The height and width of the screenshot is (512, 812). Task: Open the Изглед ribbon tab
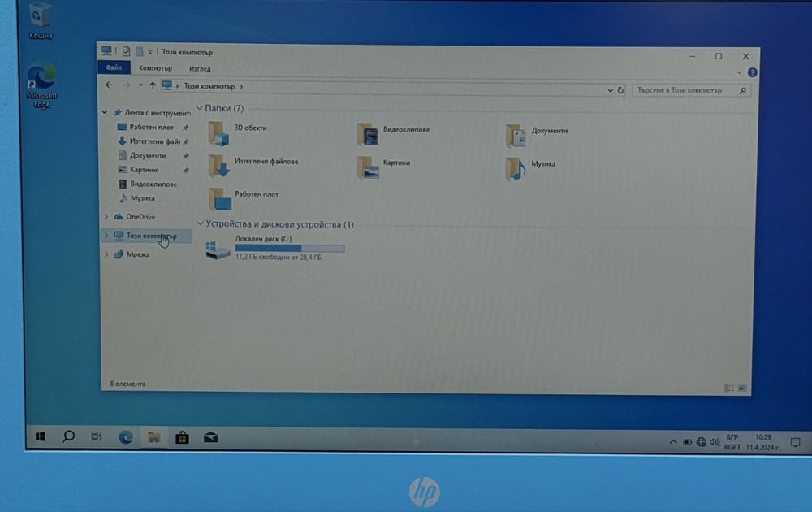200,68
